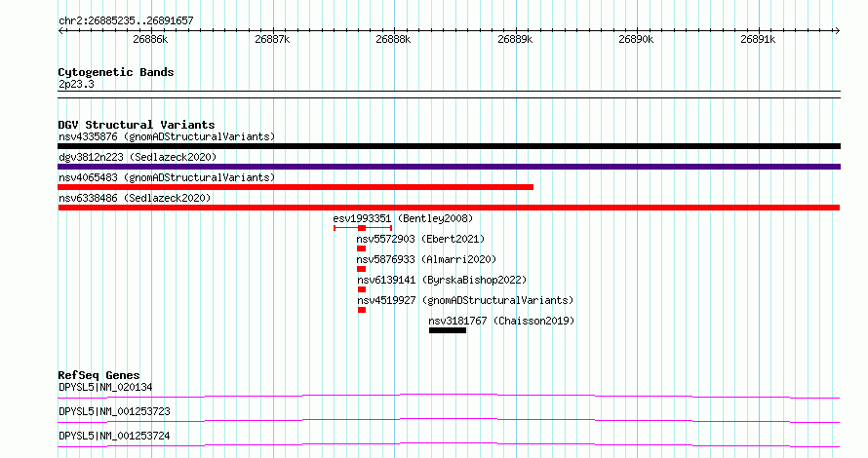
Task: Click the red nsv6139141 variant marker
Action: (x=362, y=289)
